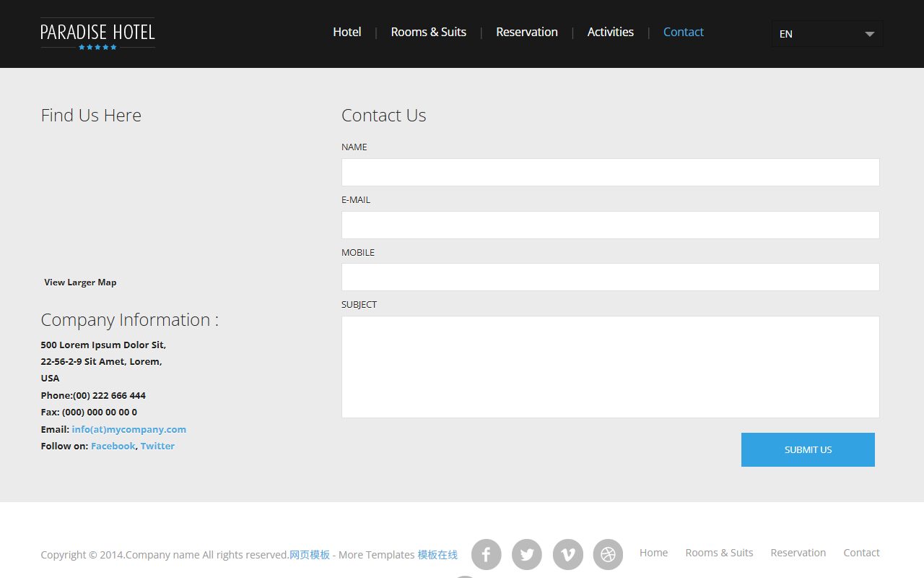The width and height of the screenshot is (924, 578).
Task: Open the Twitter bird icon in footer
Action: (527, 555)
